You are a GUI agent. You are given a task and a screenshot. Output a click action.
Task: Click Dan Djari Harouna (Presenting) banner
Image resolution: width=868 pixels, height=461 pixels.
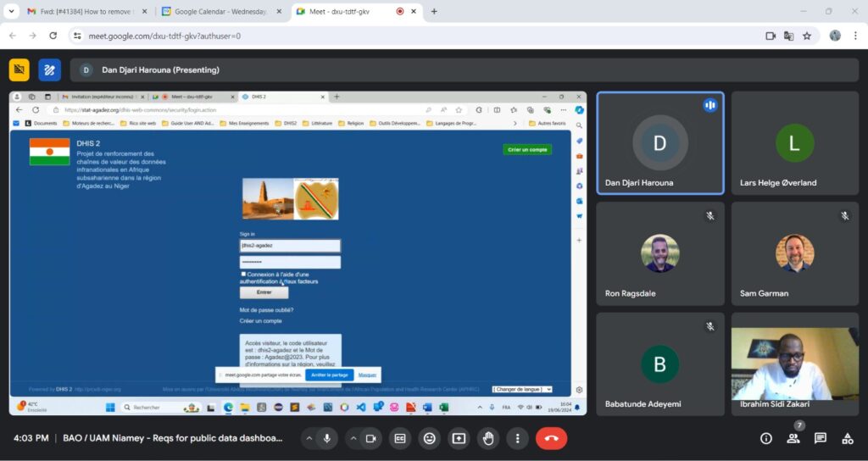click(x=465, y=69)
